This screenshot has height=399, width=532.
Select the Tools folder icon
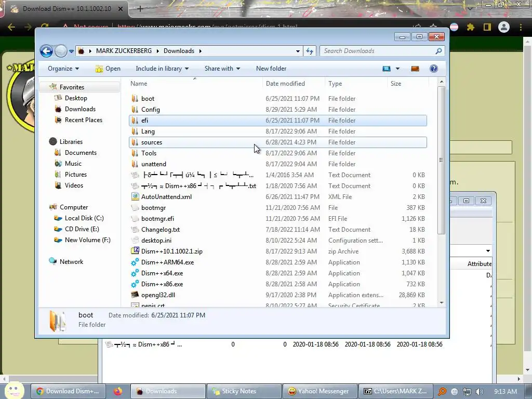[135, 153]
